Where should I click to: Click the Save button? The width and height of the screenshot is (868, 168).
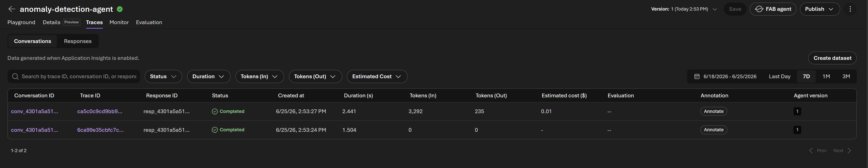pyautogui.click(x=735, y=9)
